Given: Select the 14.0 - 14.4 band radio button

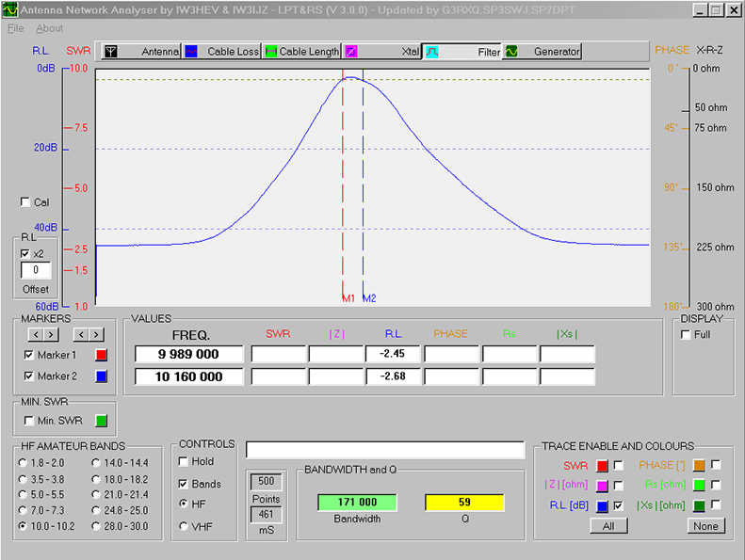Looking at the screenshot, I should click(x=96, y=463).
